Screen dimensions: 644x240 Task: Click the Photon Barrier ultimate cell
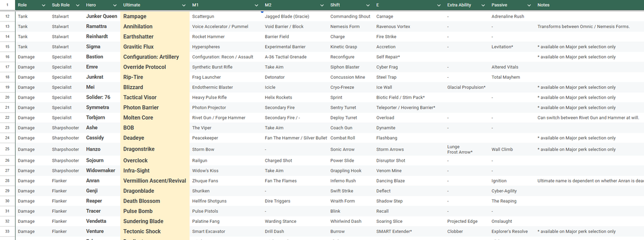coord(155,108)
